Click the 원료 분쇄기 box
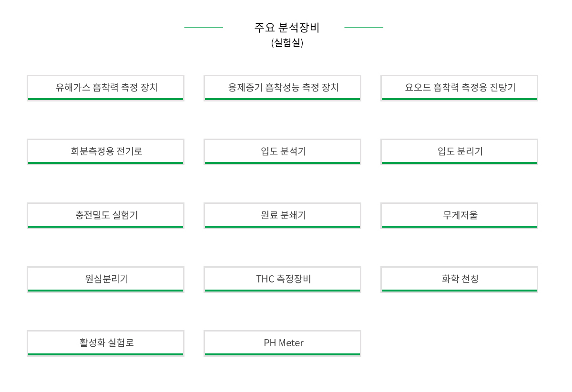The height and width of the screenshot is (392, 572). [x=282, y=215]
